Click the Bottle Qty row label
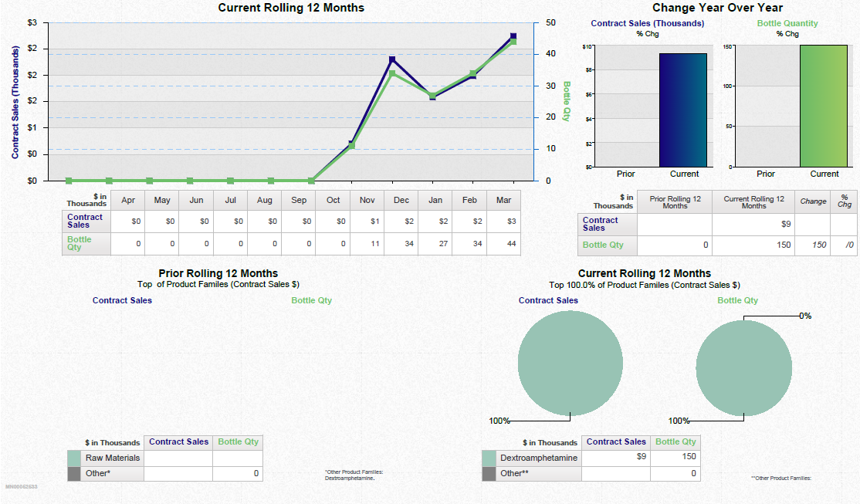Screen dimensions: 860x504 click(81, 244)
